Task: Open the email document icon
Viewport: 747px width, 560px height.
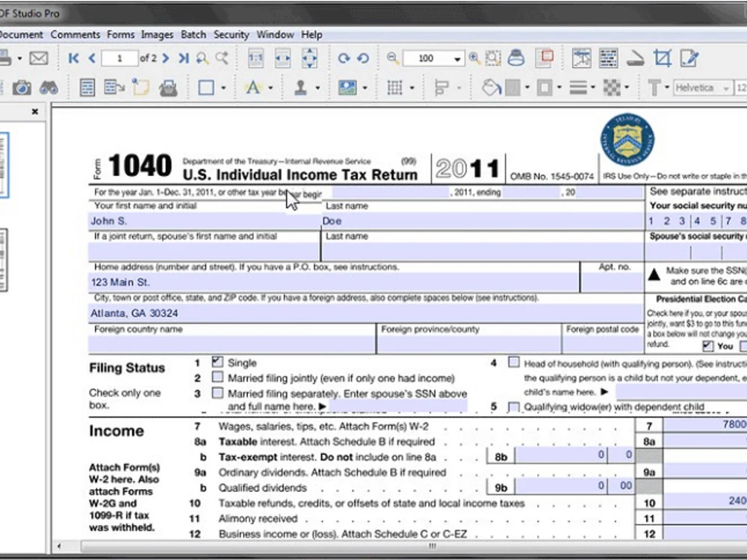Action: click(38, 58)
